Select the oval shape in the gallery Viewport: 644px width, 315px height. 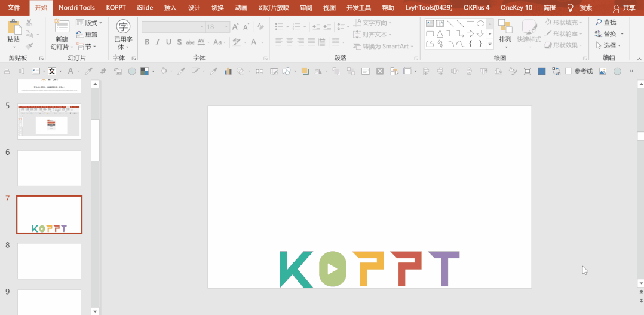pyautogui.click(x=480, y=23)
